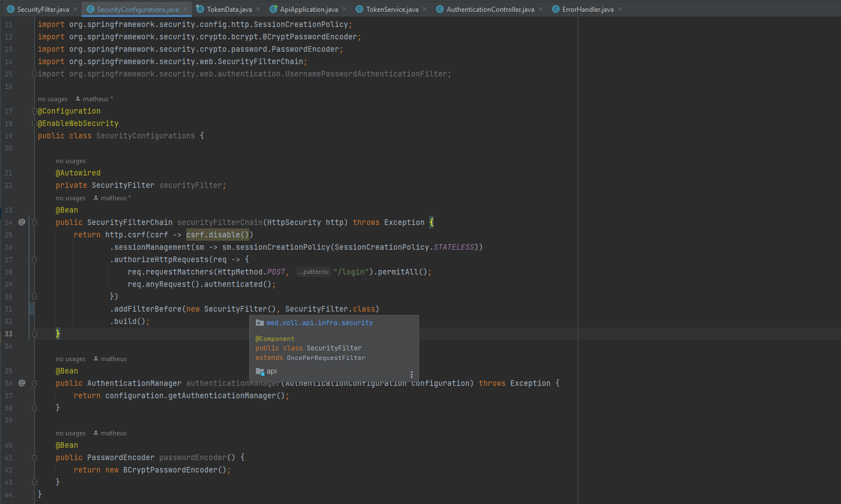The image size is (841, 504).
Task: Click the 'no usages' hint above line 23
Action: point(70,198)
